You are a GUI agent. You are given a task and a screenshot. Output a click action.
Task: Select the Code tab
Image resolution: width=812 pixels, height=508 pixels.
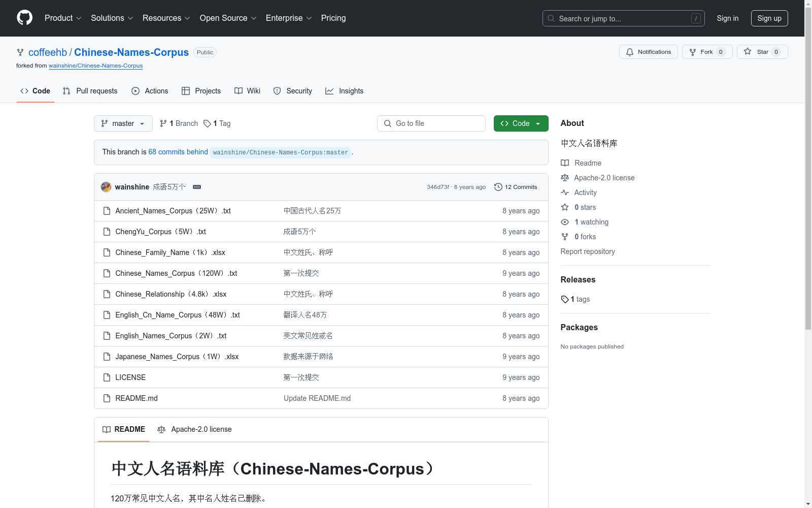click(x=35, y=91)
